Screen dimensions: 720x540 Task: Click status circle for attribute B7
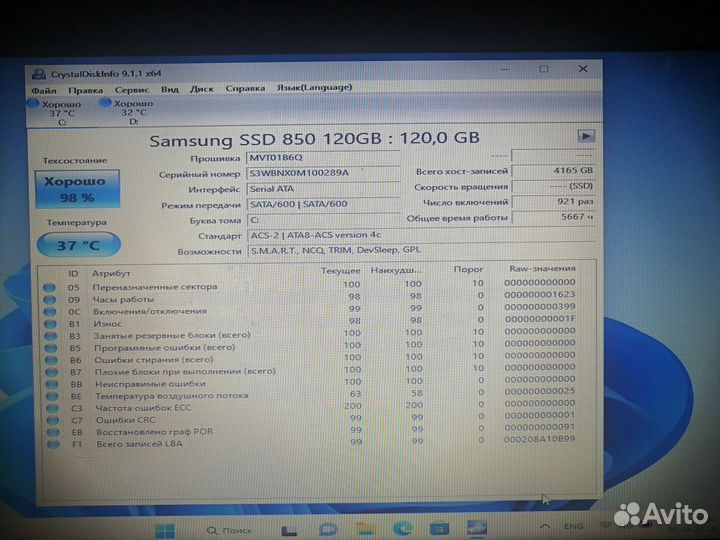click(x=52, y=372)
